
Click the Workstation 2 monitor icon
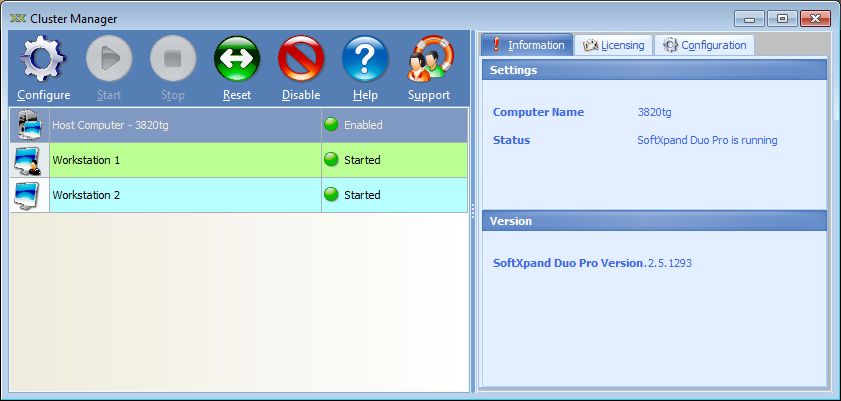click(x=27, y=195)
